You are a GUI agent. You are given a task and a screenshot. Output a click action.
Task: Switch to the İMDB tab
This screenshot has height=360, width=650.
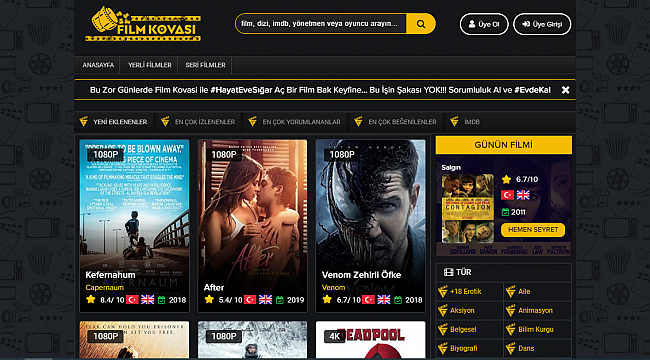click(x=465, y=122)
